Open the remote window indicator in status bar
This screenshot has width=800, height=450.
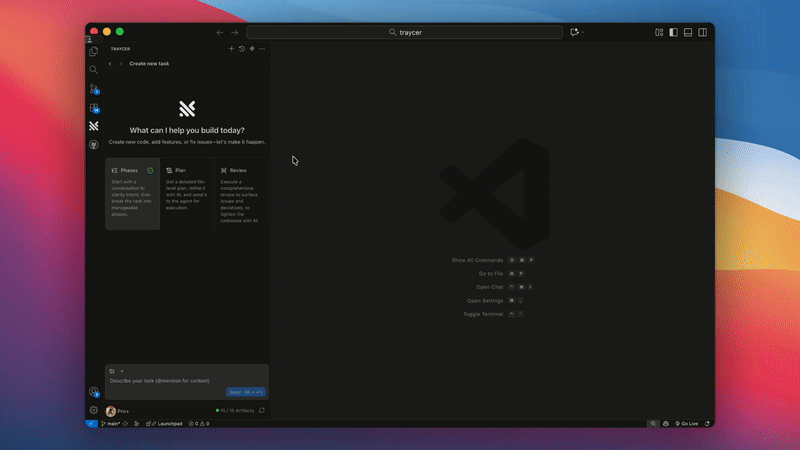[91, 423]
